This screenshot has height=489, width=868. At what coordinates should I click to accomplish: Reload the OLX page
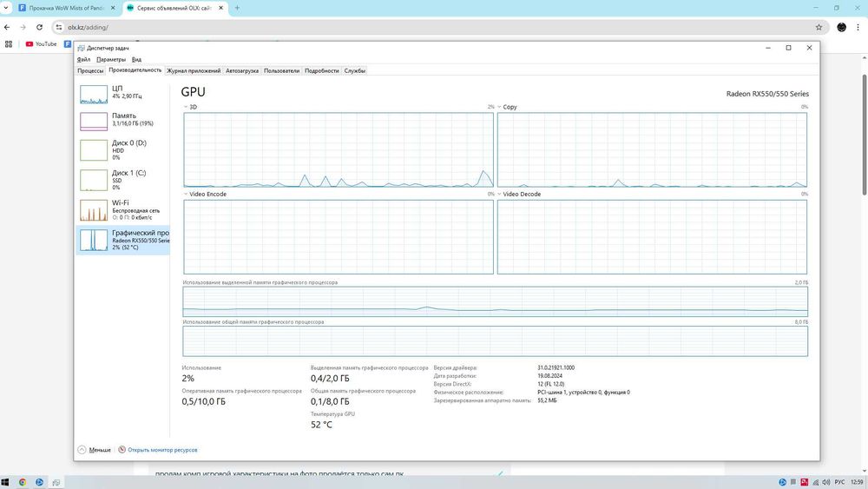point(39,27)
